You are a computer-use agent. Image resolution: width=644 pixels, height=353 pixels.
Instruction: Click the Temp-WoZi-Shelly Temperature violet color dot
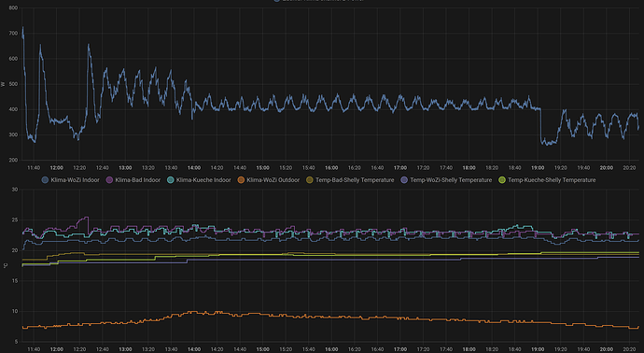click(404, 180)
